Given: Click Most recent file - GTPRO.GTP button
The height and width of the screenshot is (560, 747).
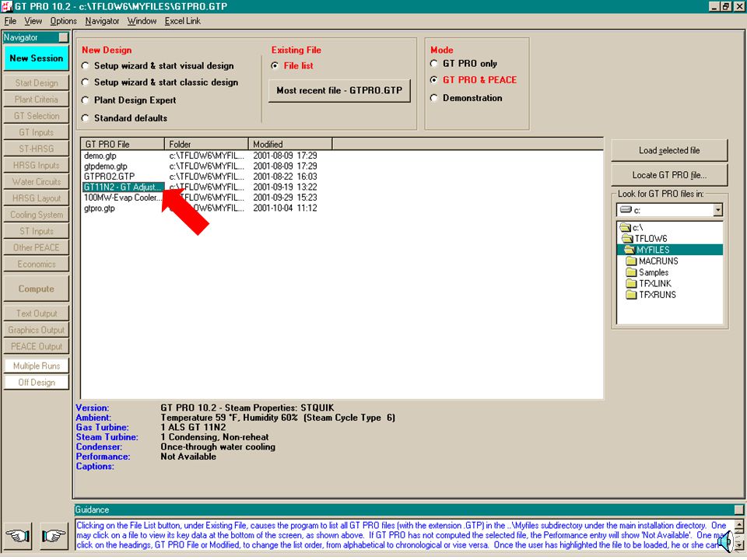Looking at the screenshot, I should point(339,90).
